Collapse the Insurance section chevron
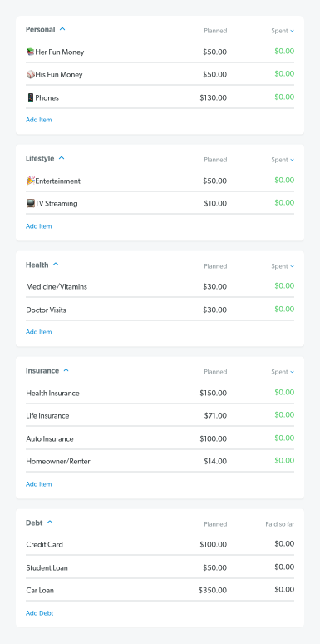The image size is (320, 644). click(x=66, y=370)
